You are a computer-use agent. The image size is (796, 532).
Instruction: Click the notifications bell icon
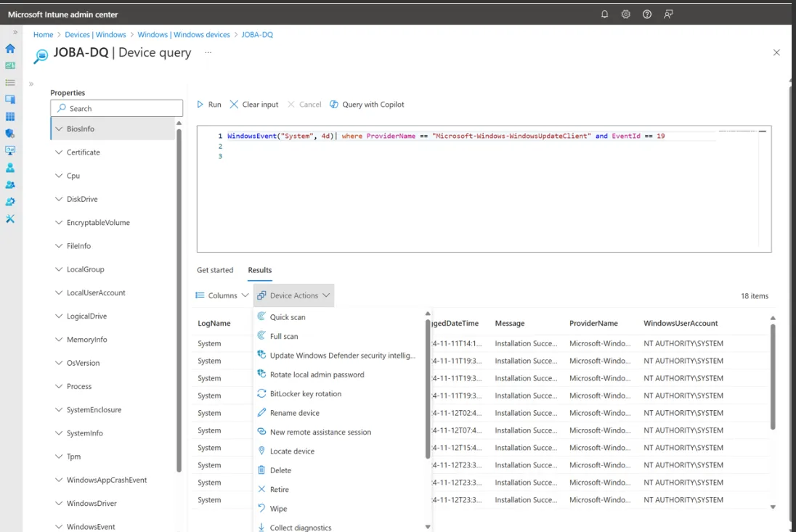click(x=604, y=15)
